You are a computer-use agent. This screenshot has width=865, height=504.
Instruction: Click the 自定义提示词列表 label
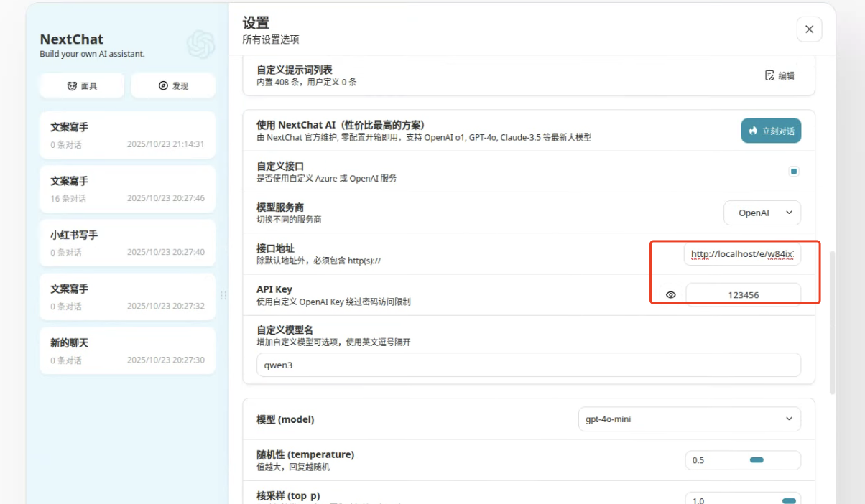pos(295,70)
